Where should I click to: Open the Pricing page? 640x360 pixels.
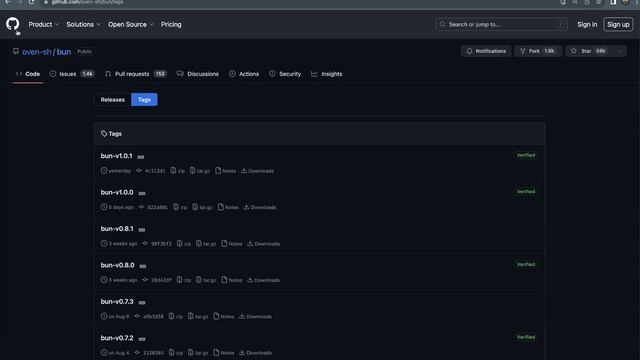point(171,24)
